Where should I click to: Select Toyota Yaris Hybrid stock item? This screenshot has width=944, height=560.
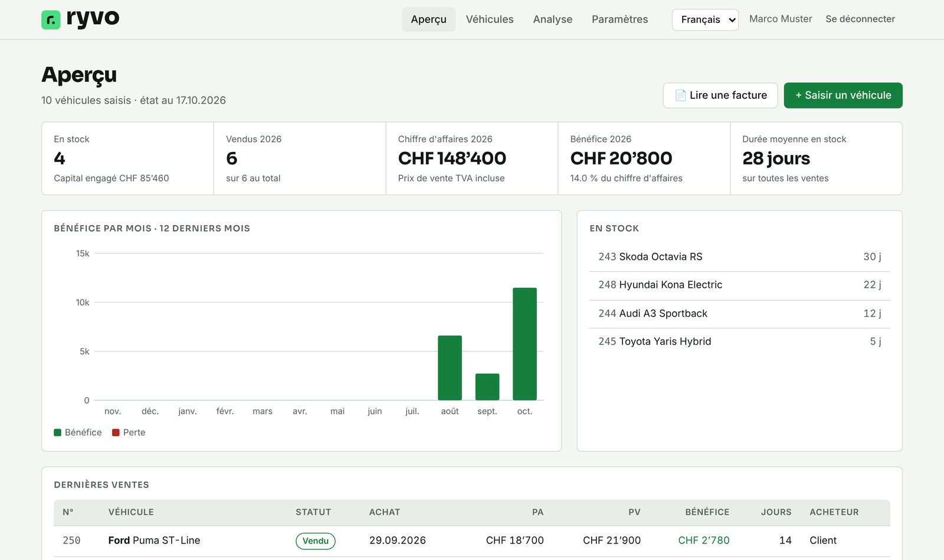[739, 342]
